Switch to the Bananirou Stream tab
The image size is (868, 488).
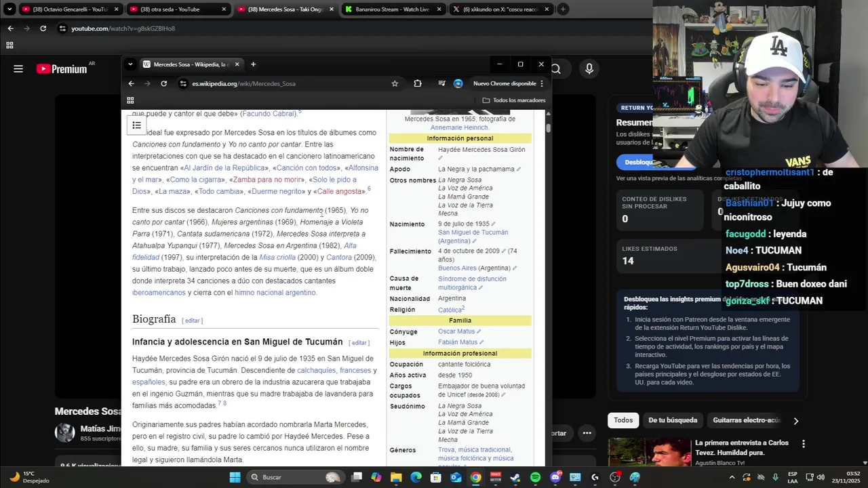393,9
